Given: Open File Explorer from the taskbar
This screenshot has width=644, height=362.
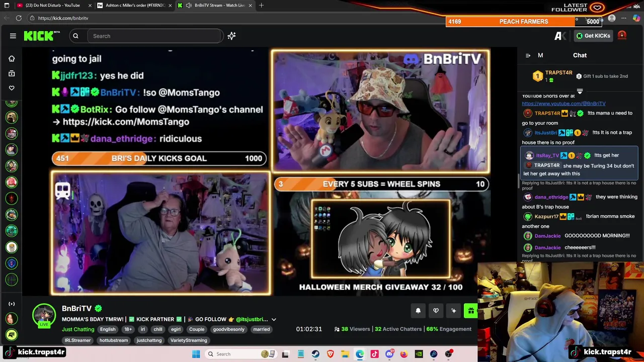Looking at the screenshot, I should tap(345, 354).
